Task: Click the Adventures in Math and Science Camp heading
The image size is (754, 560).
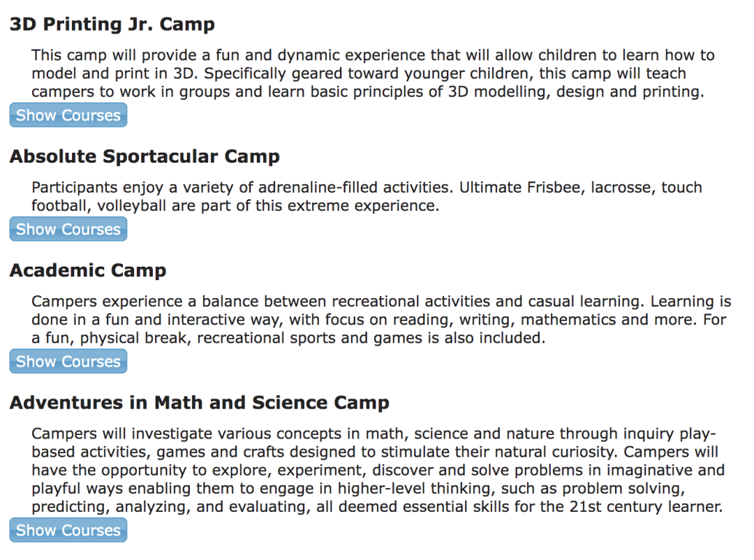Action: click(x=199, y=403)
